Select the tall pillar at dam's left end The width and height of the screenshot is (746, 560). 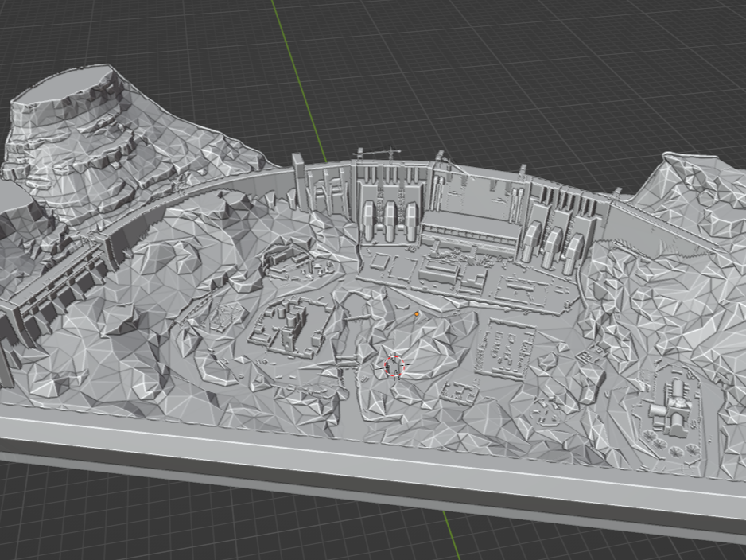tap(298, 181)
